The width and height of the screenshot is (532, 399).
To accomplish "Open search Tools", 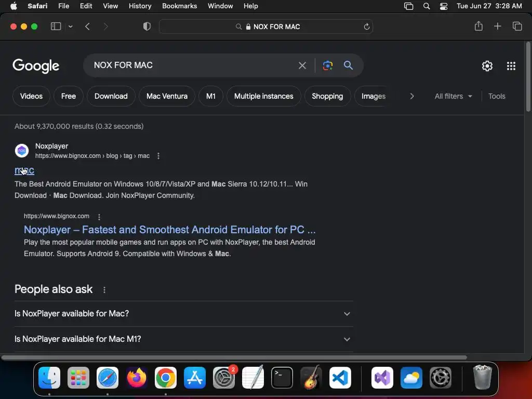I will [x=497, y=96].
